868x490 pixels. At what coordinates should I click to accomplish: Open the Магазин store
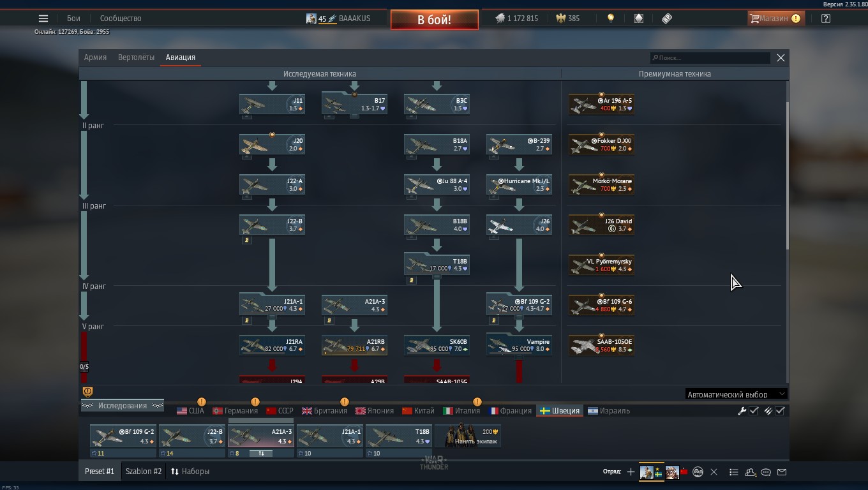(x=775, y=19)
